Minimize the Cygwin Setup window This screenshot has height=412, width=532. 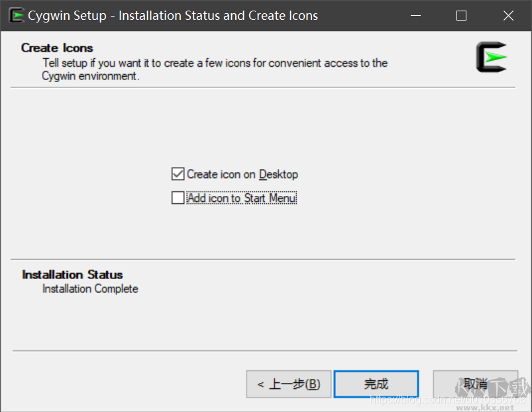click(415, 15)
